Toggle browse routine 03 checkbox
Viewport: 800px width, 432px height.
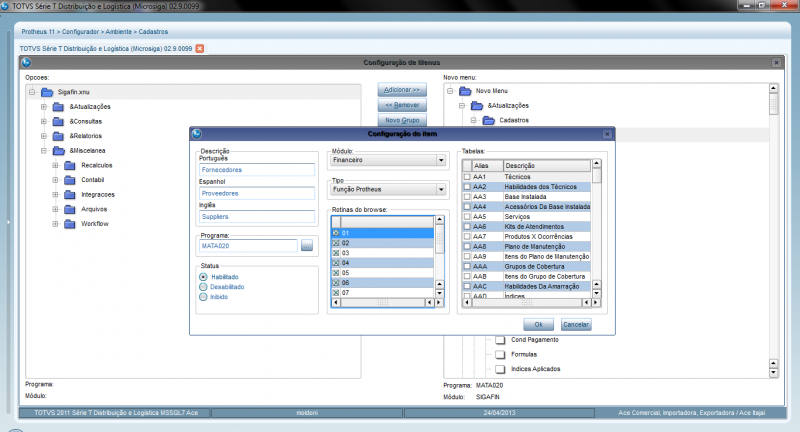click(x=336, y=253)
